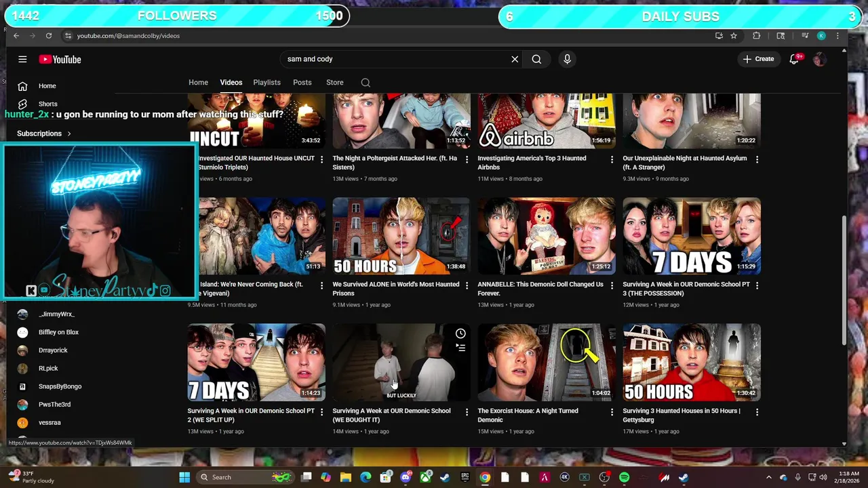Start voice search with the microphone
Viewport: 868px width, 488px height.
(x=567, y=59)
